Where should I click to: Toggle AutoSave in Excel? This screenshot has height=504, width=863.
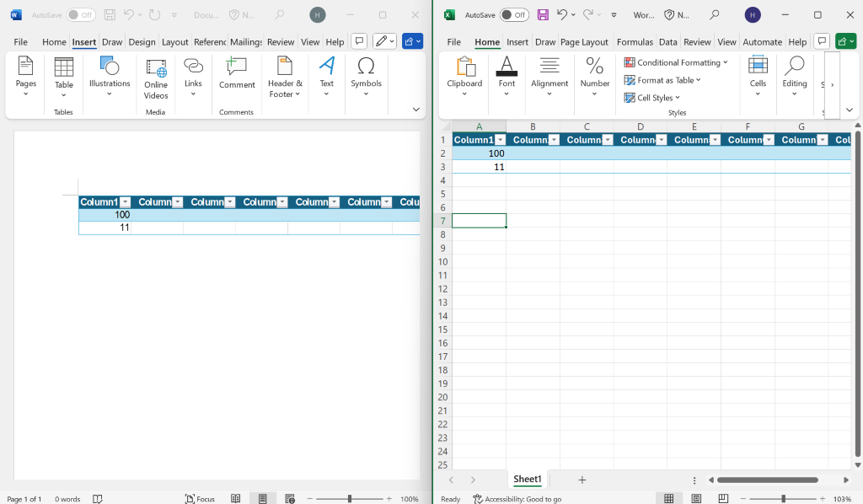click(x=514, y=15)
